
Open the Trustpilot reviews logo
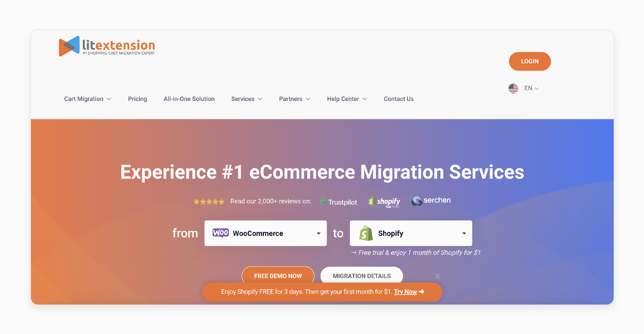[x=338, y=202]
